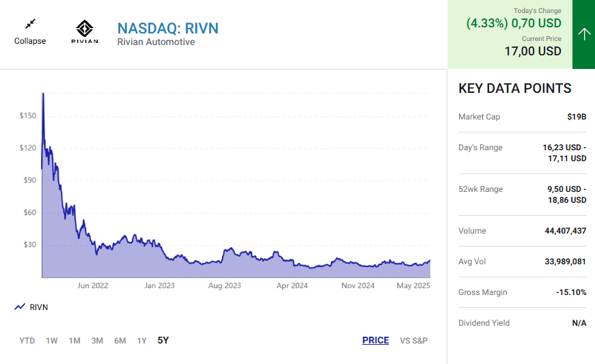This screenshot has height=364, width=595.
Task: Click the 33,989,081 average volume value
Action: [566, 262]
